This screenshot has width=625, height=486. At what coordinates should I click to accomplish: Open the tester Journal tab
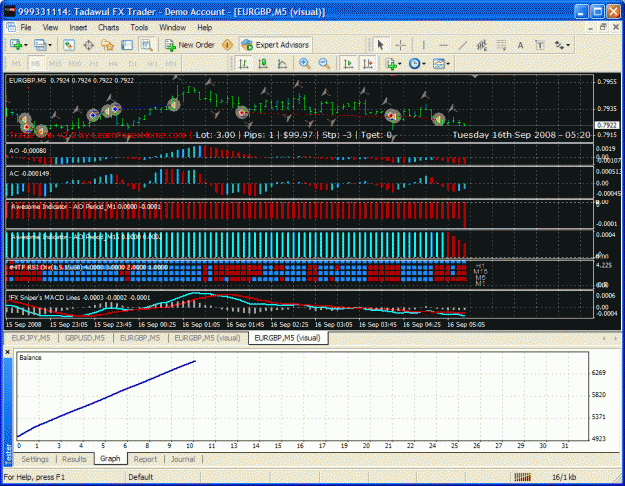point(183,459)
